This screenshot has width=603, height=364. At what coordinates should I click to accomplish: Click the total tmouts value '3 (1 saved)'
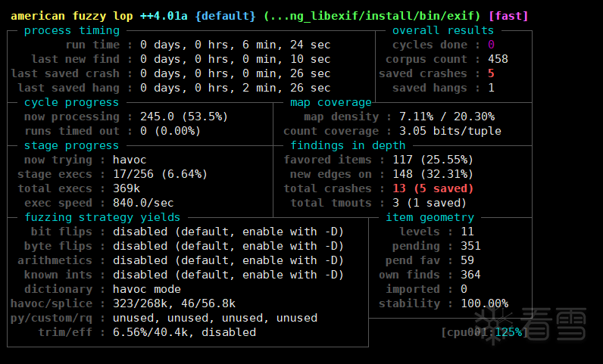430,203
